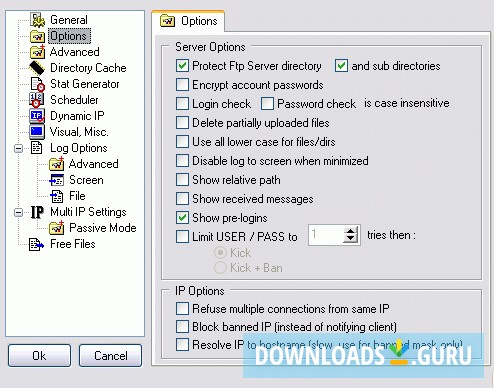Image resolution: width=494 pixels, height=388 pixels.
Task: Select General in the settings tree
Action: coord(69,20)
